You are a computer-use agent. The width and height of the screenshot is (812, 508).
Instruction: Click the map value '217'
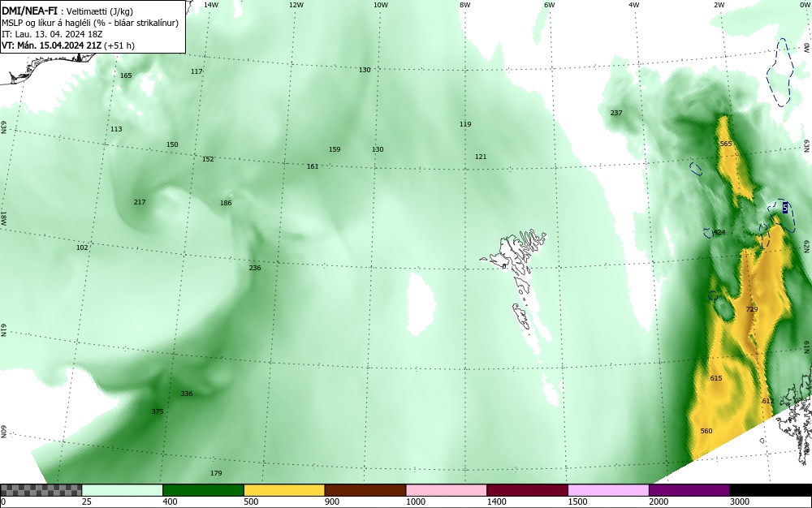tap(140, 202)
